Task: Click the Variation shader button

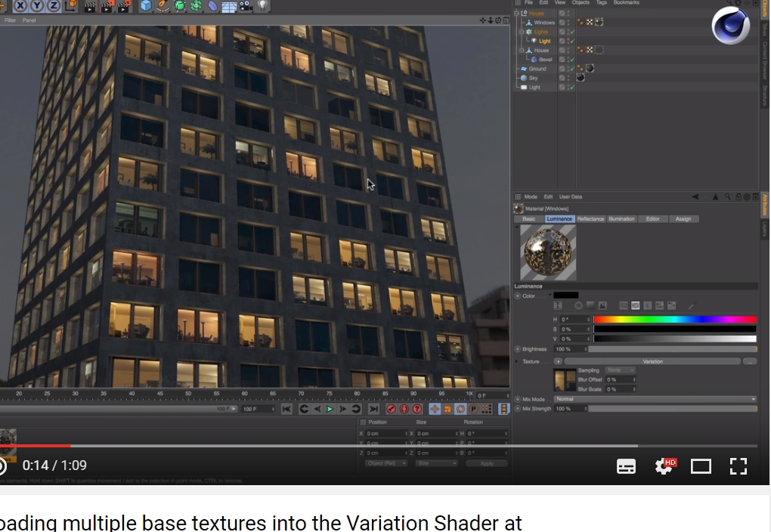Action: (x=652, y=361)
